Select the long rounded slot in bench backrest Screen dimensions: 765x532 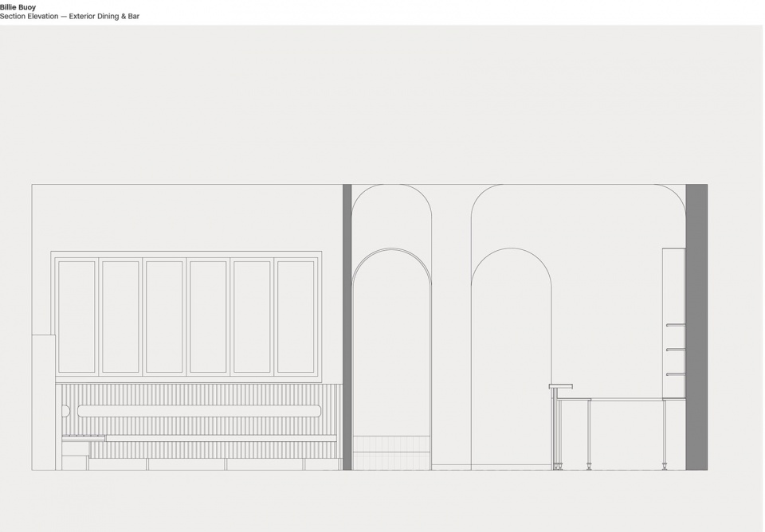[199, 411]
